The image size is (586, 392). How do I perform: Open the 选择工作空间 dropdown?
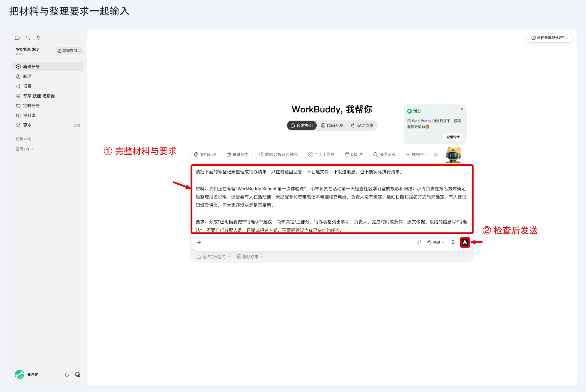(213, 257)
